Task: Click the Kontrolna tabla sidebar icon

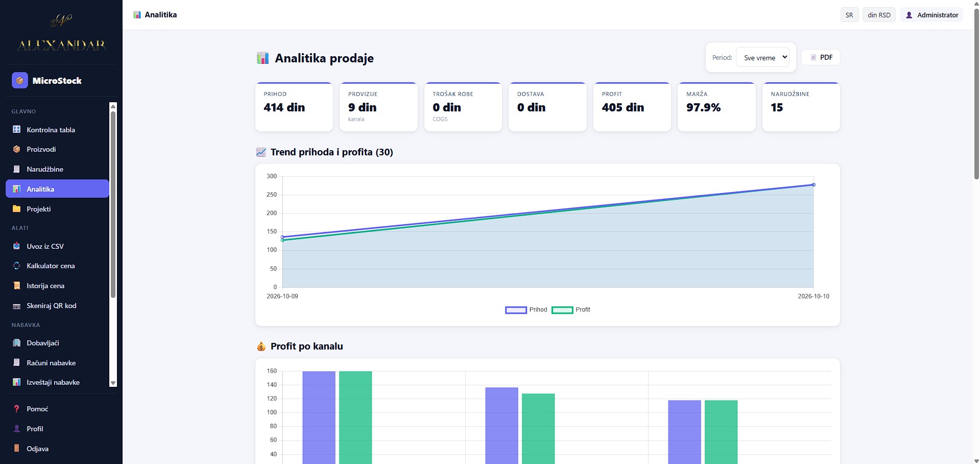Action: click(x=17, y=130)
